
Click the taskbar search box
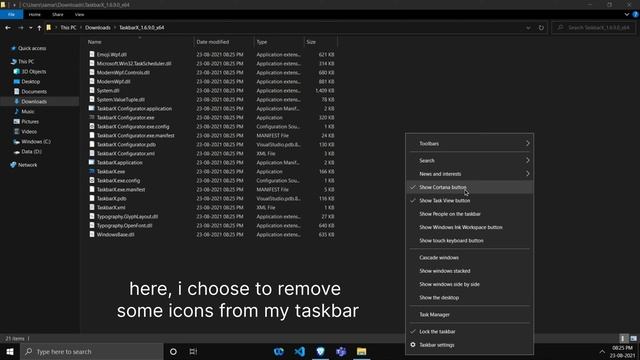point(91,351)
